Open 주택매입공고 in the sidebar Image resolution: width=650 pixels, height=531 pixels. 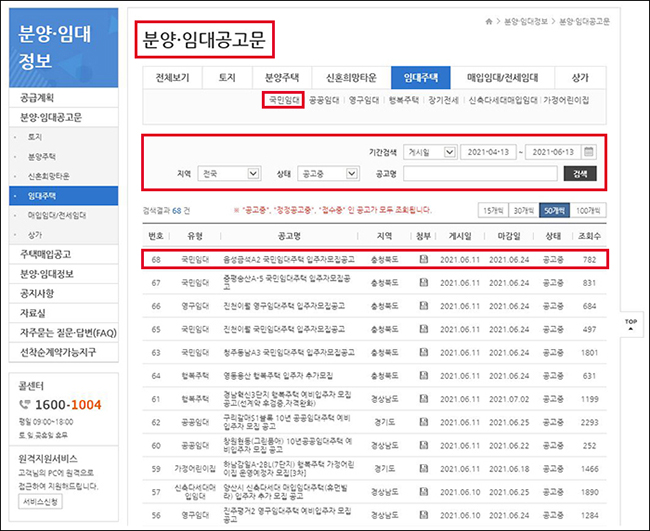[63, 254]
